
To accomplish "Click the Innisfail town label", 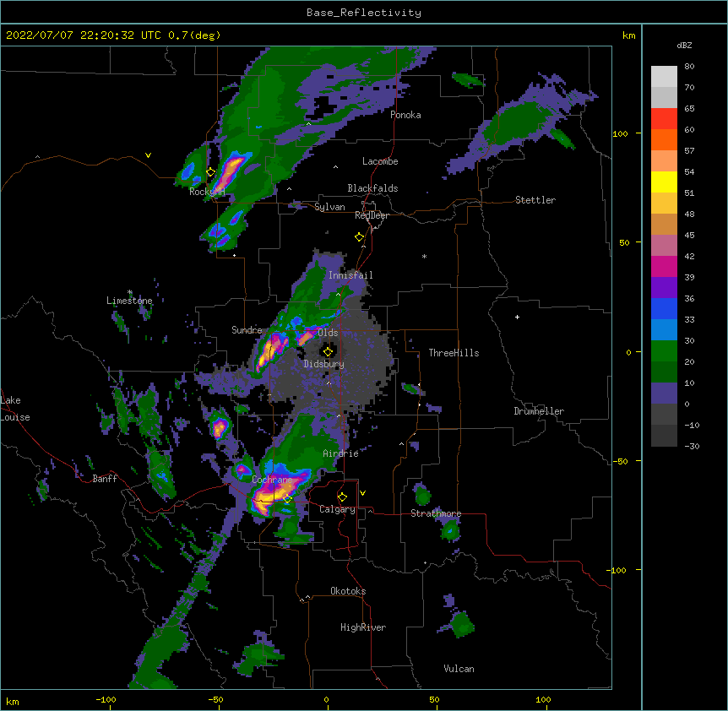I will pos(350,275).
